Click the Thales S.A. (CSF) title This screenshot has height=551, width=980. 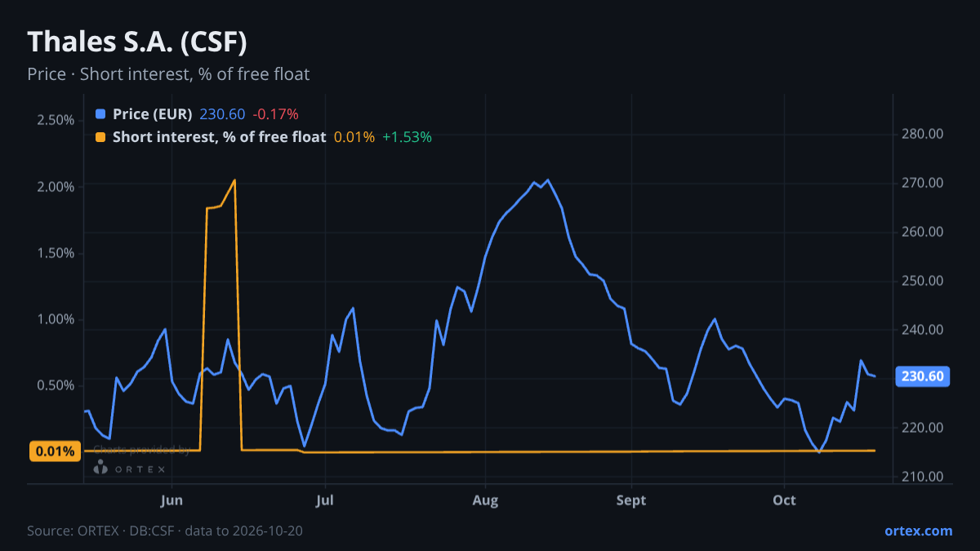[137, 42]
